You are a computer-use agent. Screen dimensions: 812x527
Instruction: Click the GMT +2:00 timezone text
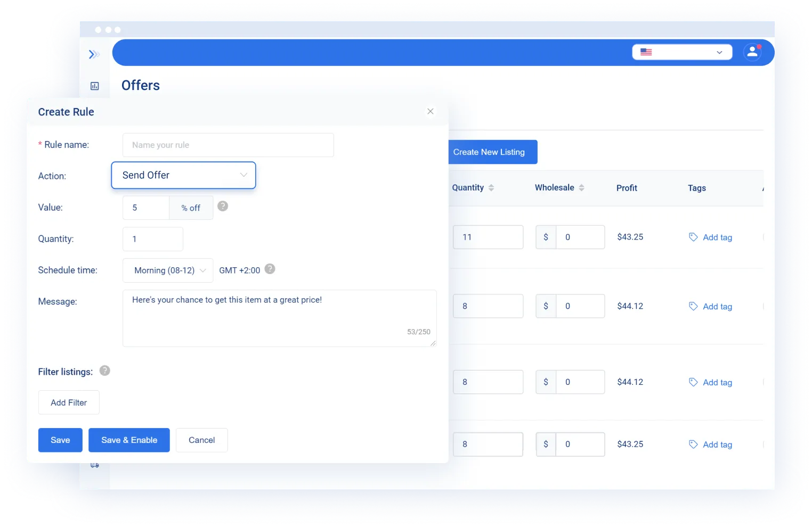point(240,270)
